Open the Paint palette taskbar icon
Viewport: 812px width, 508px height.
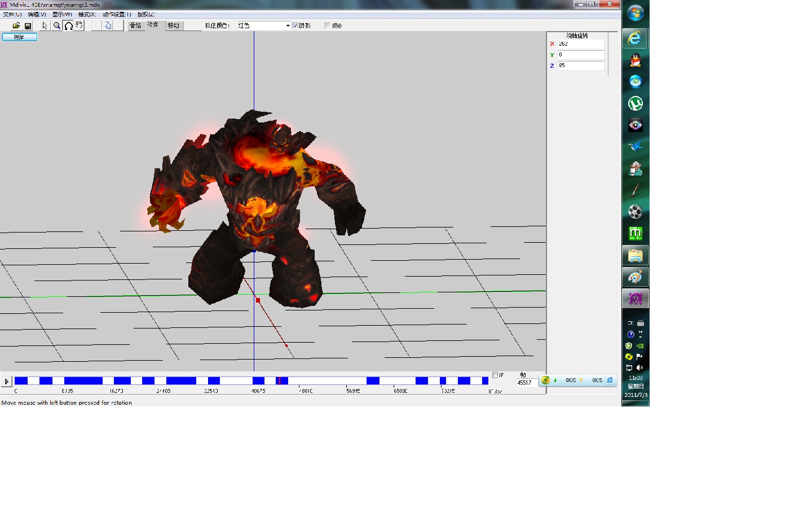coord(636,277)
